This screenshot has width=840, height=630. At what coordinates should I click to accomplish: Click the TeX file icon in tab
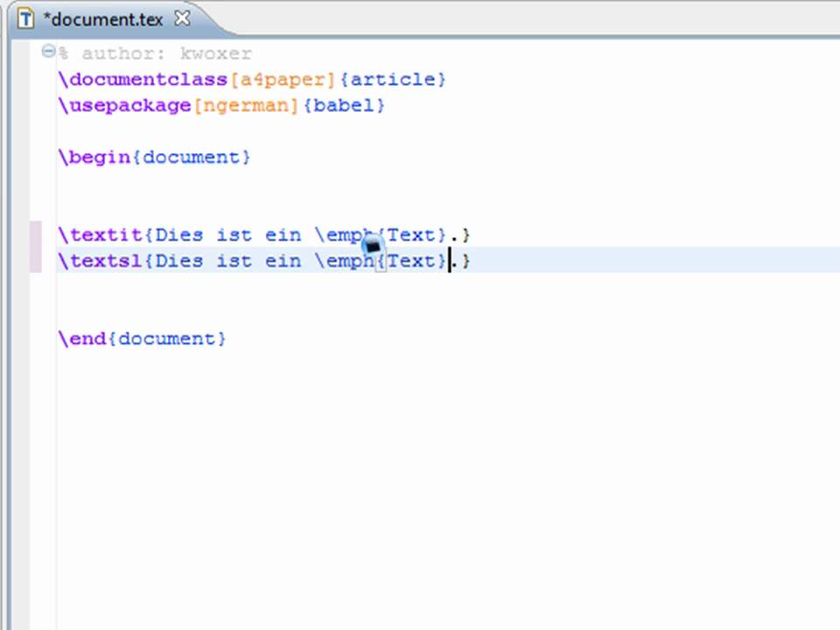(x=25, y=19)
